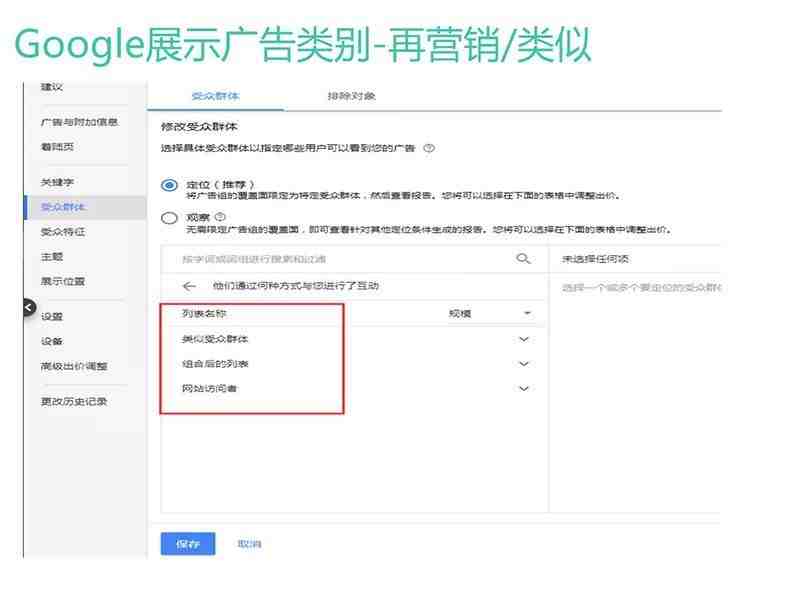Open 受众特征 in the sidebar
Image resolution: width=800 pixels, height=600 pixels.
click(63, 232)
